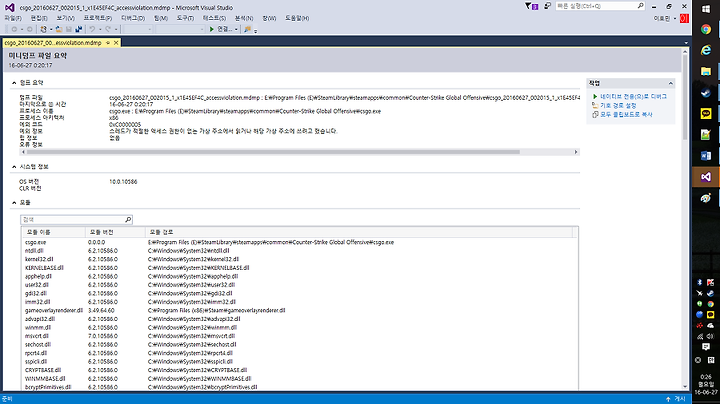This screenshot has height=404, width=720.
Task: Open the 도구(T) menu
Action: coord(185,18)
